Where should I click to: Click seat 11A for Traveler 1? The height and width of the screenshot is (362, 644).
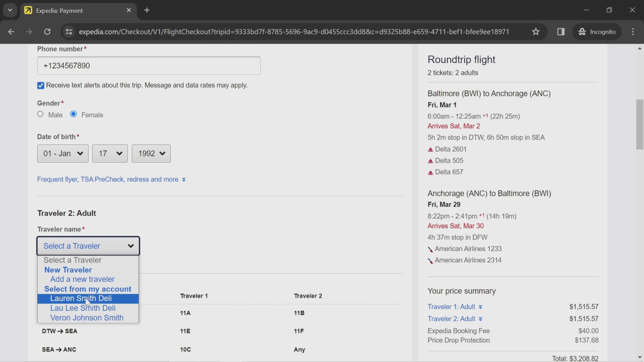tap(185, 313)
